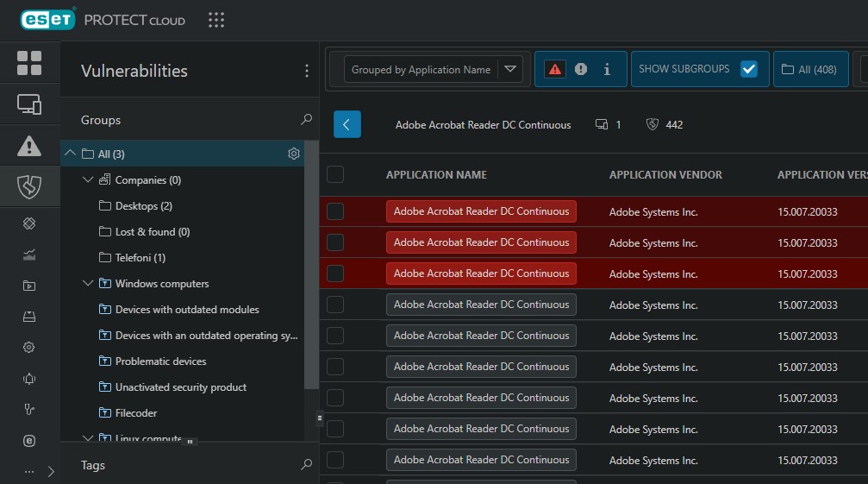
Task: Collapse the Windows computers tree node
Action: (88, 284)
